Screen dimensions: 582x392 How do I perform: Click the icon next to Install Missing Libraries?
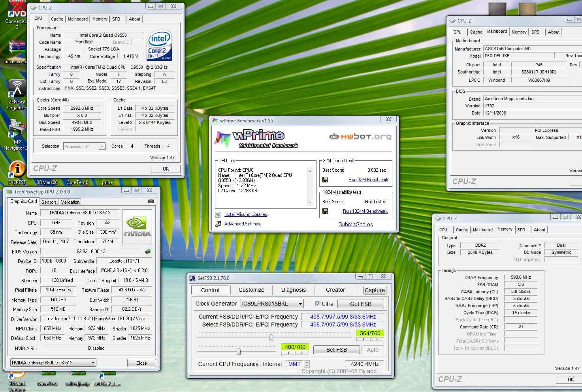(x=218, y=214)
